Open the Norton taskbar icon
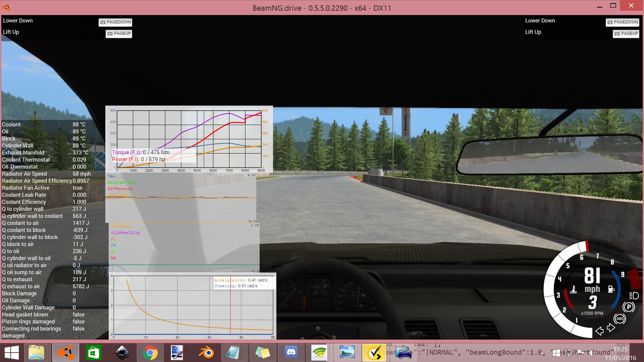Image resolution: width=644 pixels, height=362 pixels. tap(374, 353)
